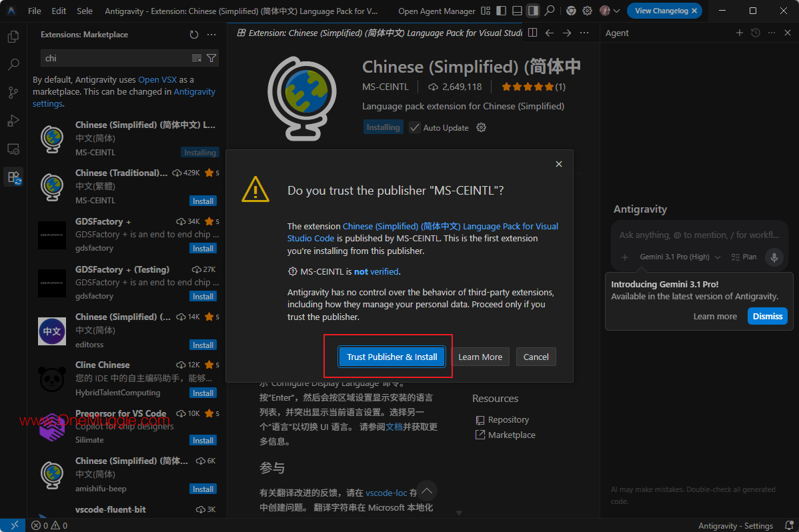The height and width of the screenshot is (532, 799).
Task: Toggle the Plan mode selector
Action: 744,257
